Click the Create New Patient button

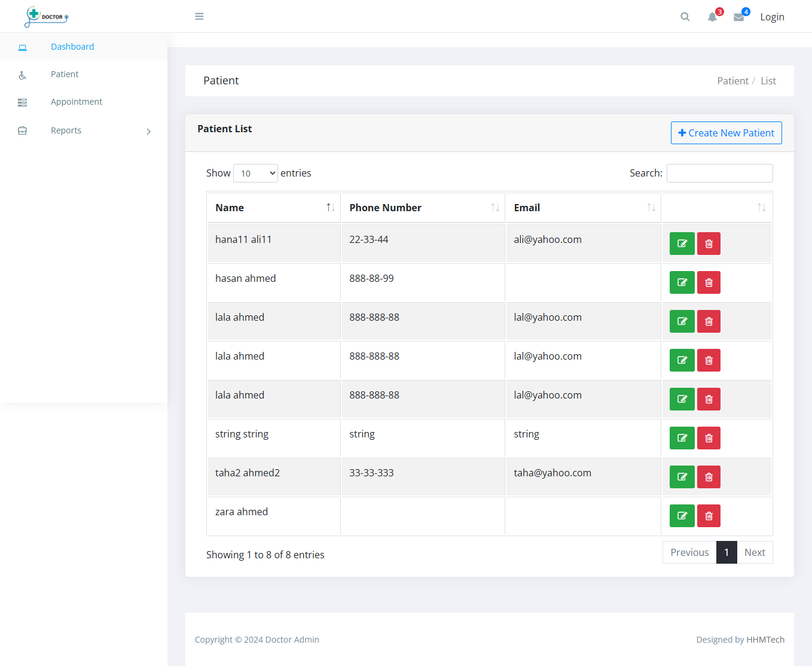726,132
